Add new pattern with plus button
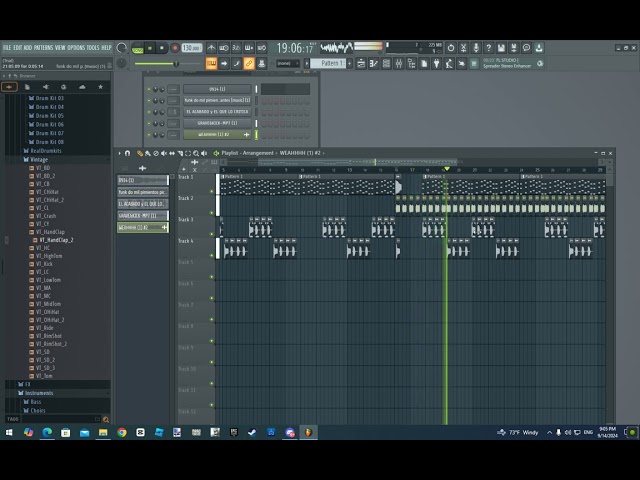Screen dimensions: 640x480 coord(350,63)
